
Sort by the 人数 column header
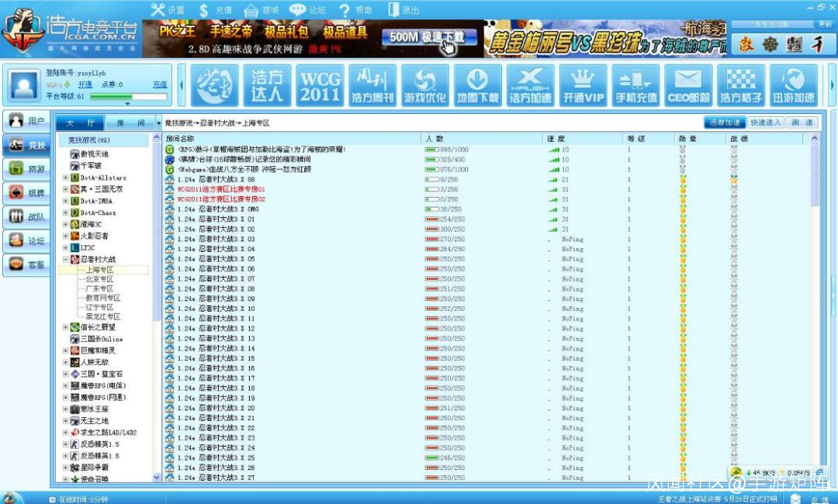482,138
